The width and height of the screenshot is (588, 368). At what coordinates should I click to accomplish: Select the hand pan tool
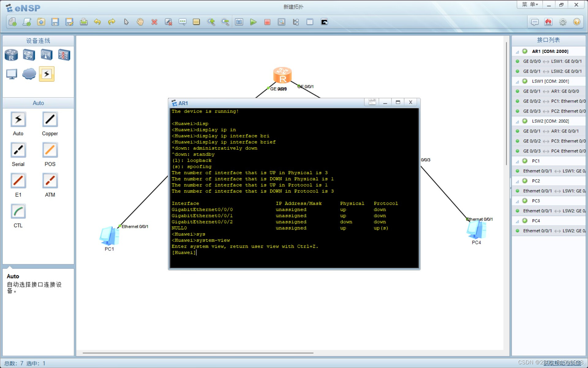(x=140, y=22)
